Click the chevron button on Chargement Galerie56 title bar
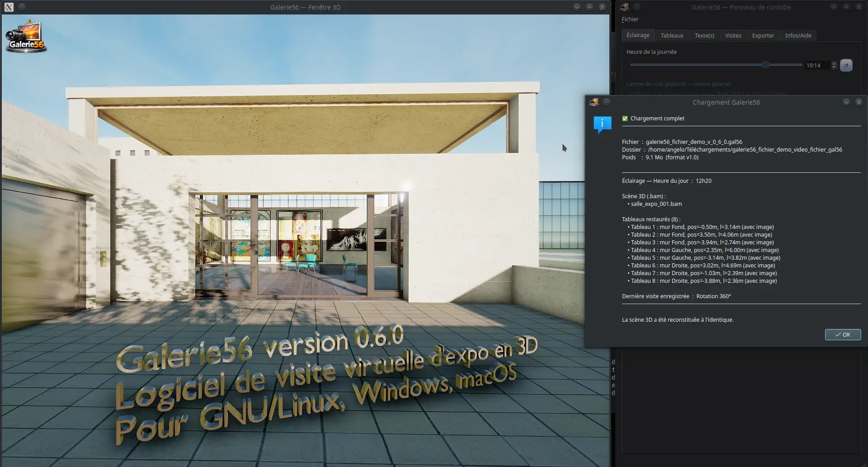This screenshot has height=467, width=868. pyautogui.click(x=846, y=102)
